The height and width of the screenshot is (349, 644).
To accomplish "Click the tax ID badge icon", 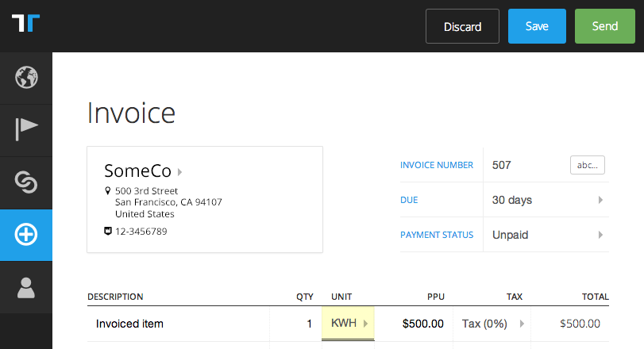I will pos(108,231).
